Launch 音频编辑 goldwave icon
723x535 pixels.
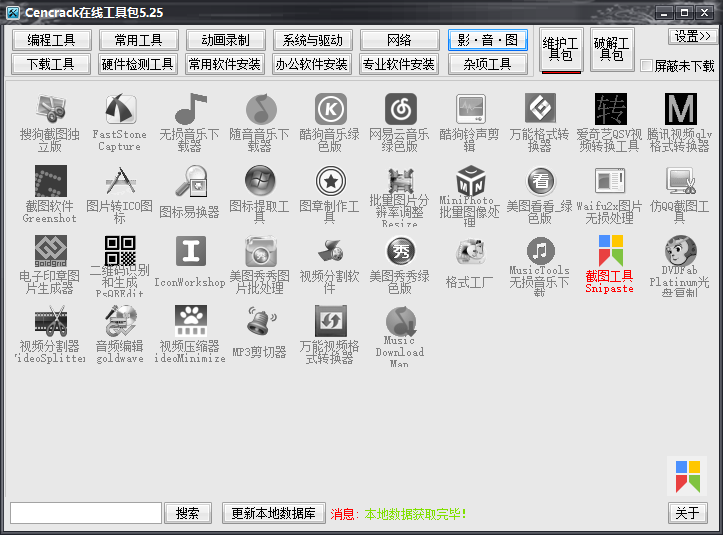click(x=120, y=321)
